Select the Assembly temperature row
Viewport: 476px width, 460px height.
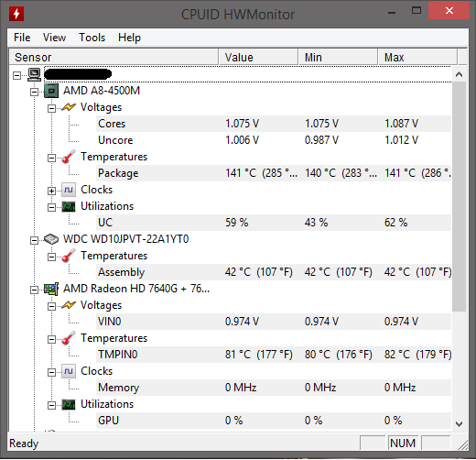tap(274, 272)
